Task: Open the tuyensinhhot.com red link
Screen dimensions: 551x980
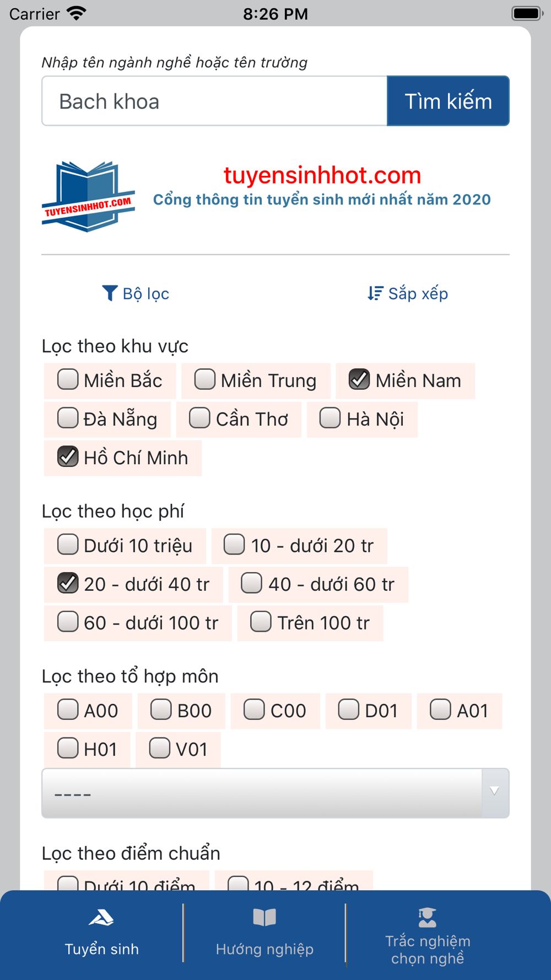Action: (322, 175)
